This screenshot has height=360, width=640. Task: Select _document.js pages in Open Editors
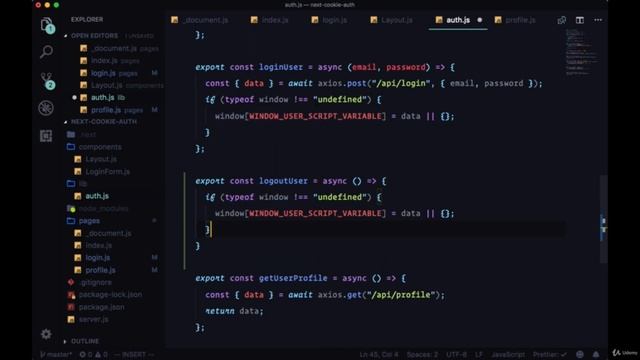coord(120,48)
